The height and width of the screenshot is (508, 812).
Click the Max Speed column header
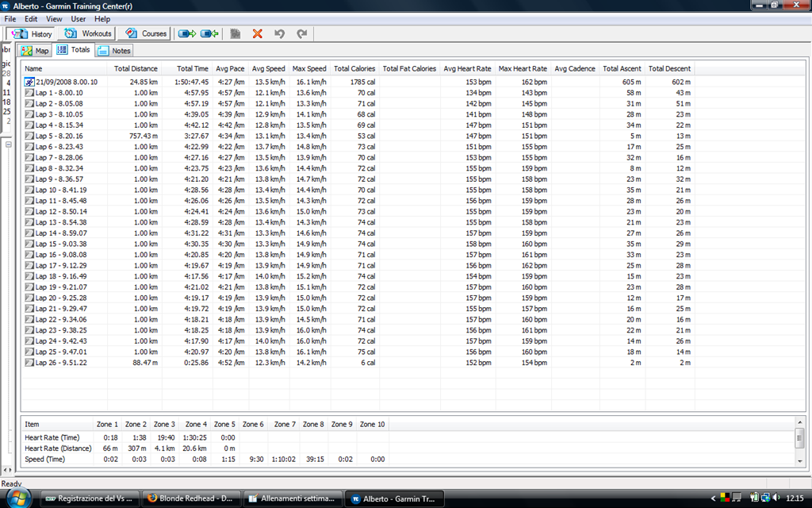(x=310, y=68)
